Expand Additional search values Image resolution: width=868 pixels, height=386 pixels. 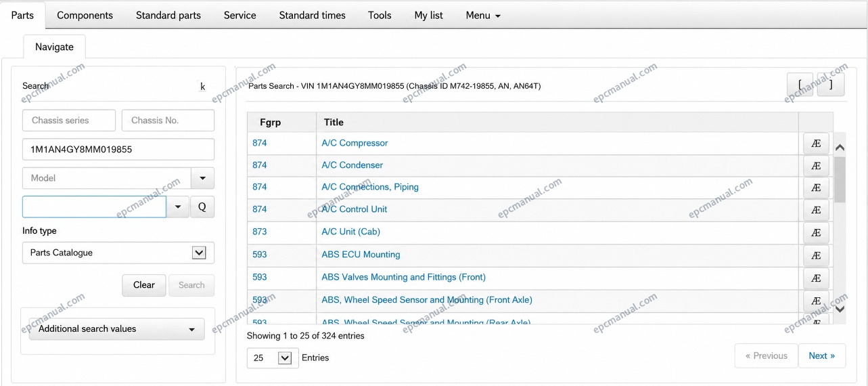[x=116, y=329]
